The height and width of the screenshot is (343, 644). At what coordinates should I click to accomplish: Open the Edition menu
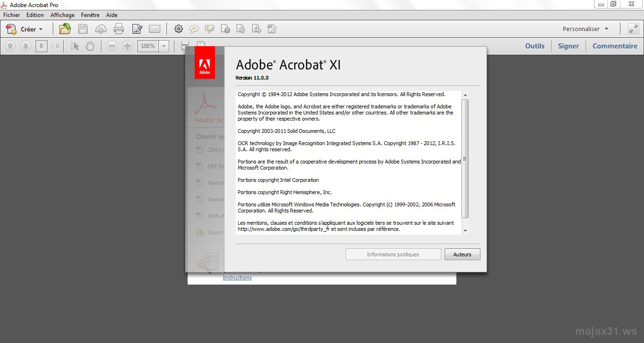tap(35, 15)
